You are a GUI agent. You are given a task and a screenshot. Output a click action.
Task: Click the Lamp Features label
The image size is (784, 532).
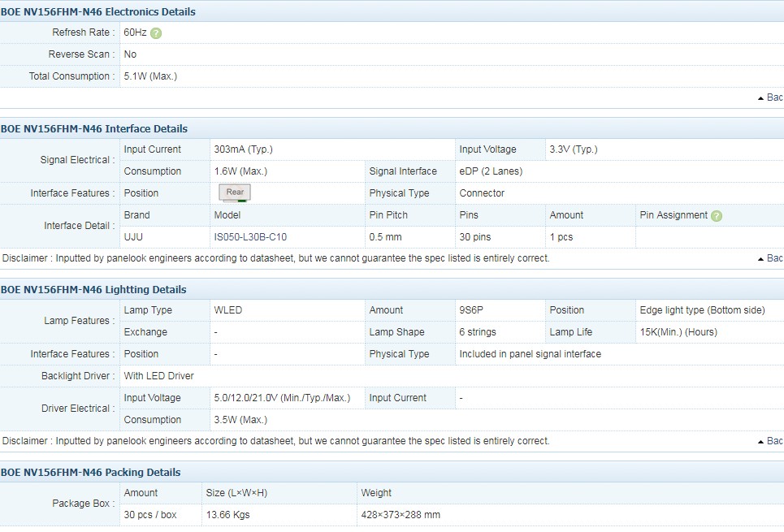[80, 321]
